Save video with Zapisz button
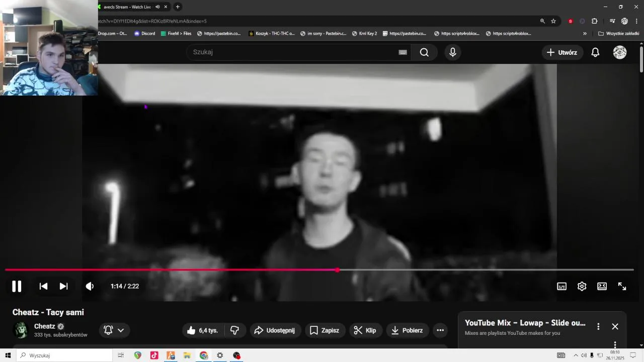This screenshot has width=644, height=362. click(x=325, y=330)
